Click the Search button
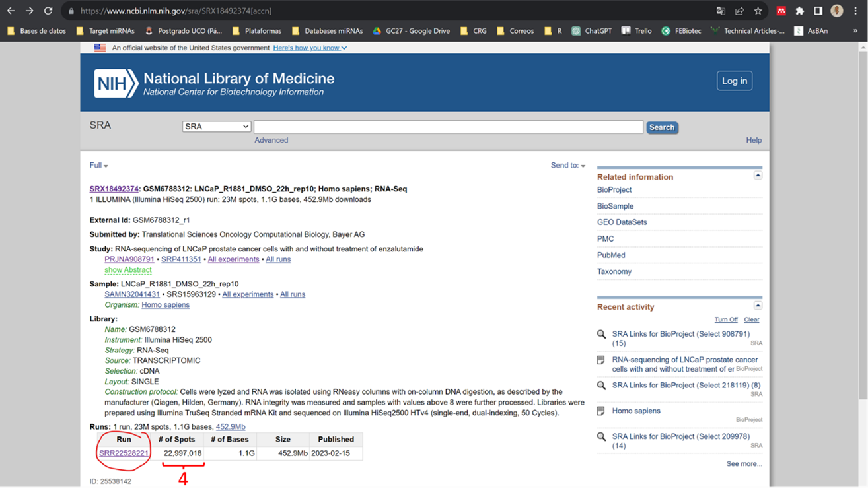The height and width of the screenshot is (503, 868). 661,127
